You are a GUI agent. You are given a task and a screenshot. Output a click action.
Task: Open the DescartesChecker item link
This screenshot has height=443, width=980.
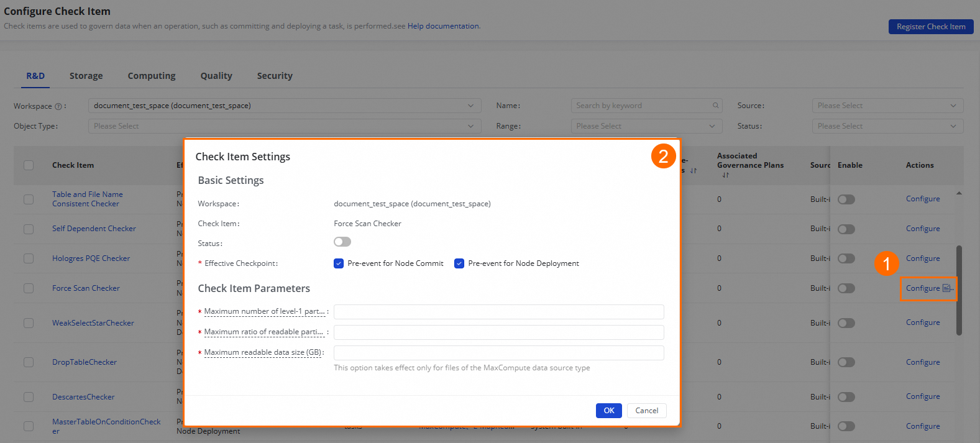coord(83,397)
